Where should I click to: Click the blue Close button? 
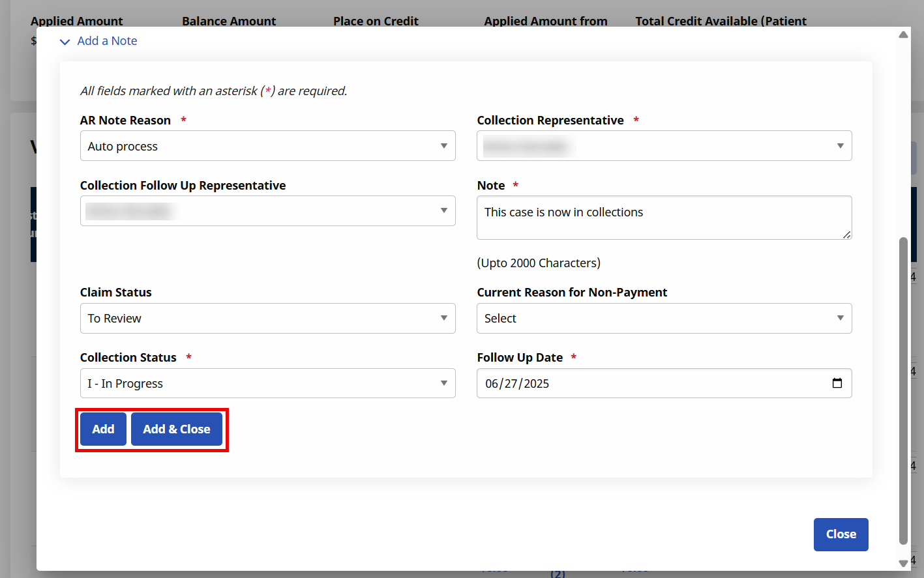click(841, 534)
